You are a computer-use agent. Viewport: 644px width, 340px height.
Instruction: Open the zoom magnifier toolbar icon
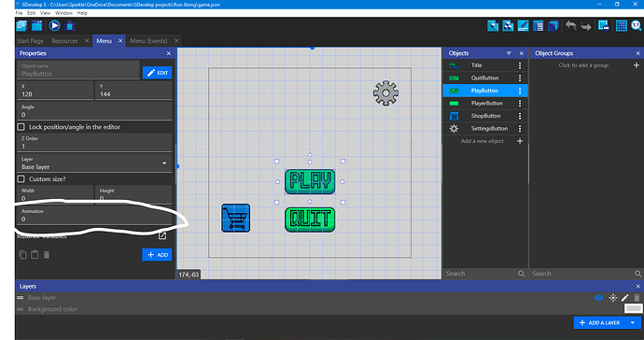[x=637, y=25]
